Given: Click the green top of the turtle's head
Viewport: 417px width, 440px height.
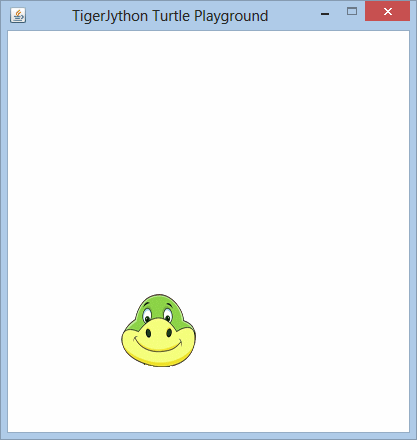Looking at the screenshot, I should point(159,303).
